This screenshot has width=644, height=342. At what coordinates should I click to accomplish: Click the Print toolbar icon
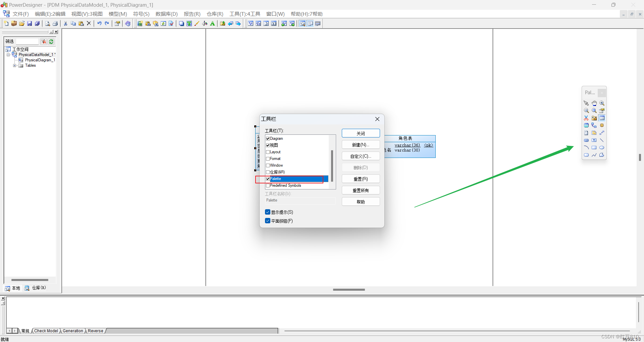[55, 23]
